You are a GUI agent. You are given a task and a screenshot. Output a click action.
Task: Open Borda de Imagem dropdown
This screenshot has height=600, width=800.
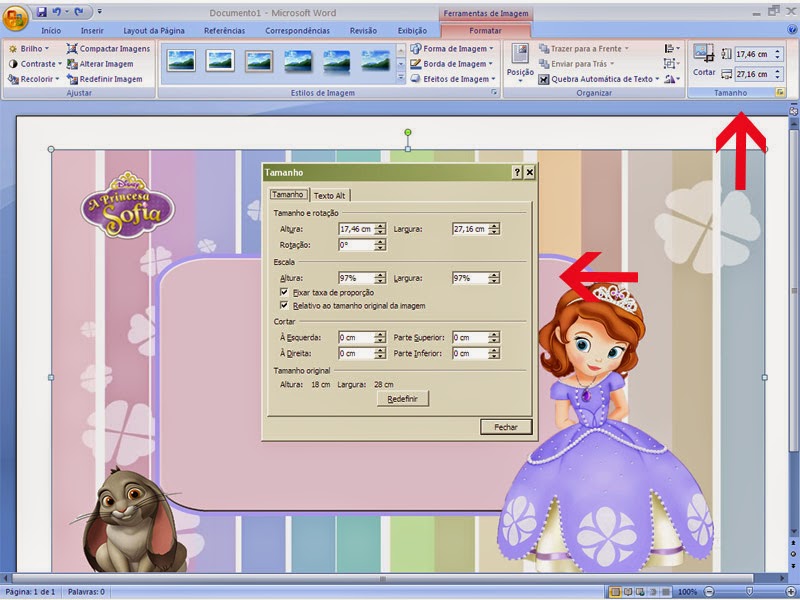coord(452,64)
